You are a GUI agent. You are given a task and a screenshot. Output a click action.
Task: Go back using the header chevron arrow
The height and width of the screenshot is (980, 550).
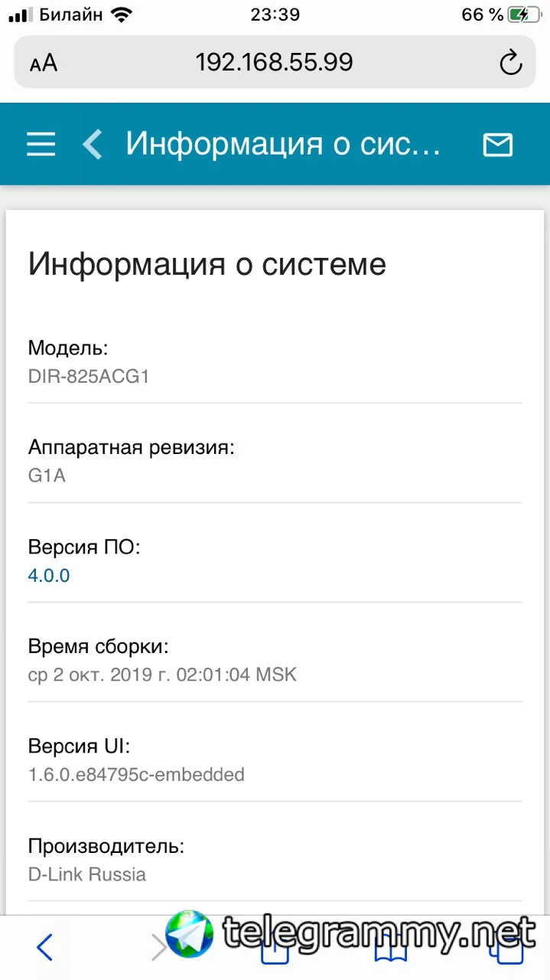coord(93,144)
